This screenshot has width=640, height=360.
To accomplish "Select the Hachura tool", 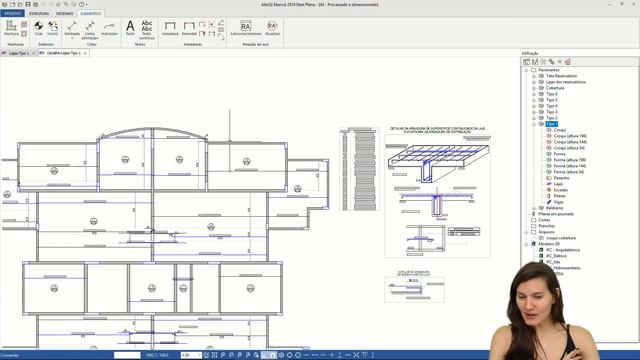I will pyautogui.click(x=11, y=28).
